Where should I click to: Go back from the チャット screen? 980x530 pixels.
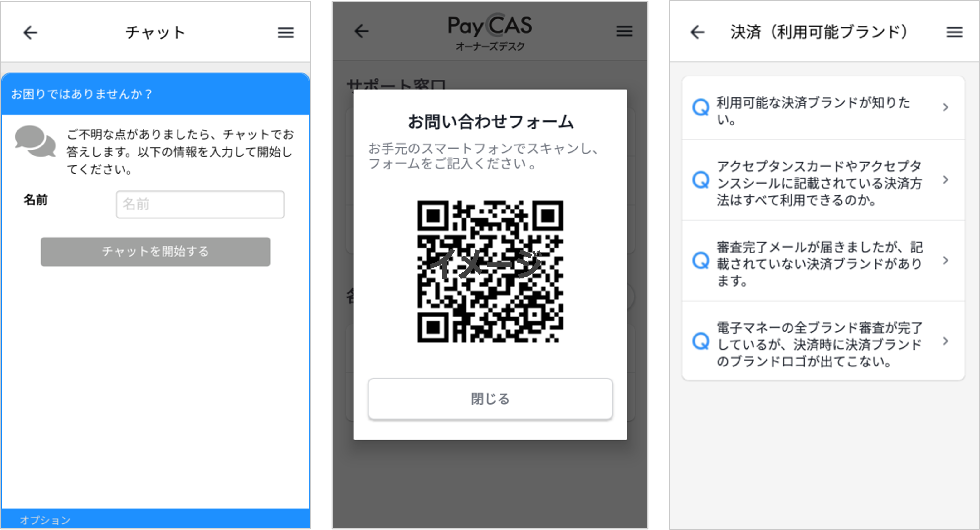pyautogui.click(x=30, y=33)
